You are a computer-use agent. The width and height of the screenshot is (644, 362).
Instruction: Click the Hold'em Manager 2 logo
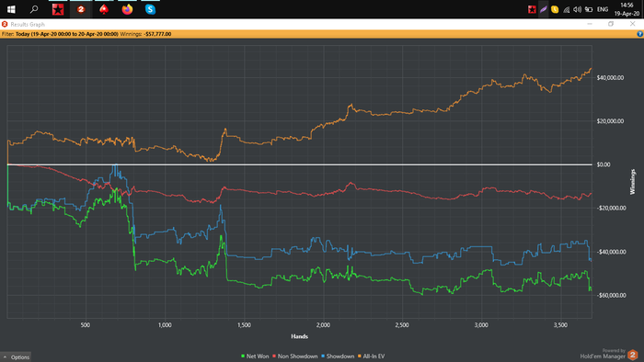coord(633,355)
